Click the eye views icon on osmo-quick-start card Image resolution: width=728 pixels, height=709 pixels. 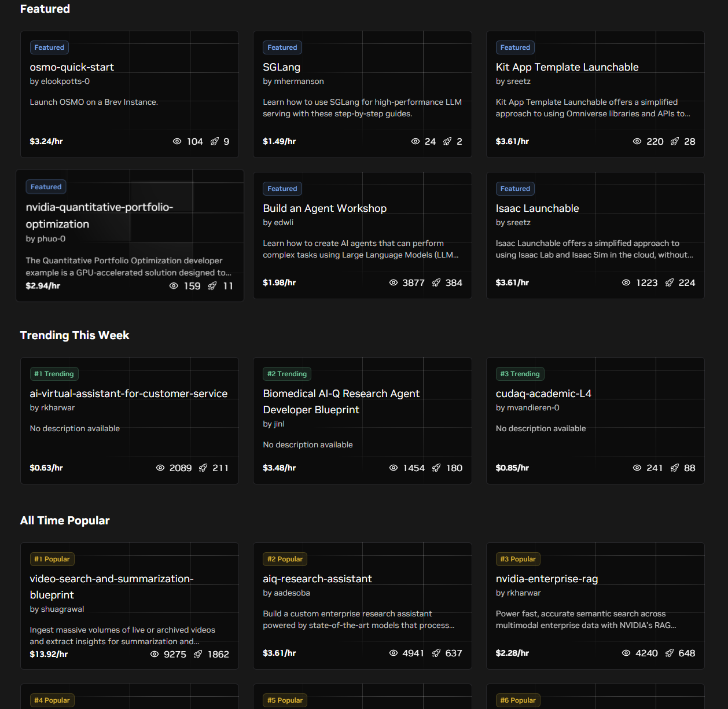click(177, 141)
